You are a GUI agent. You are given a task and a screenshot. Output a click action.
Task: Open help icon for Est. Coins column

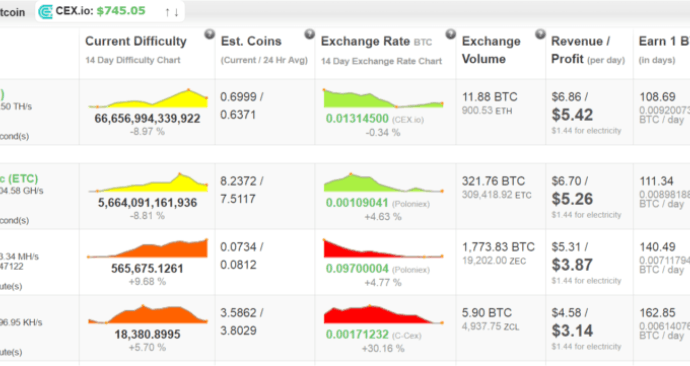310,34
